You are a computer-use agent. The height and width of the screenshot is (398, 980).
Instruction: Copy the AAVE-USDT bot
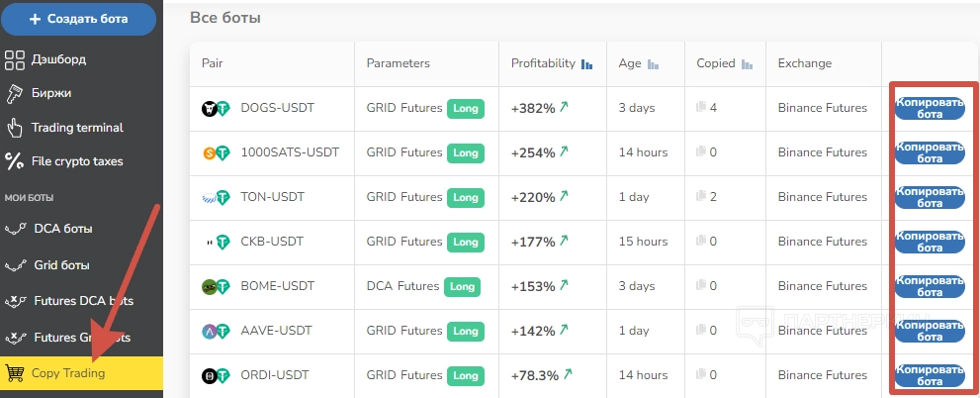click(x=930, y=331)
